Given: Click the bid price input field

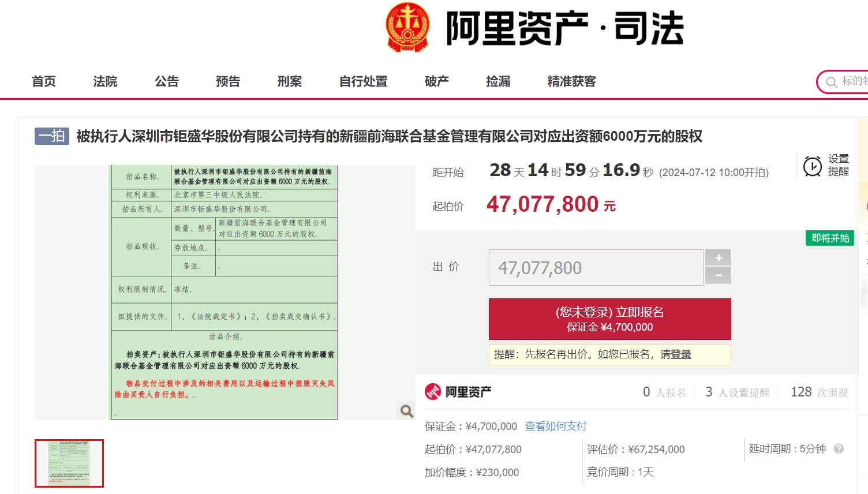Looking at the screenshot, I should click(x=596, y=268).
